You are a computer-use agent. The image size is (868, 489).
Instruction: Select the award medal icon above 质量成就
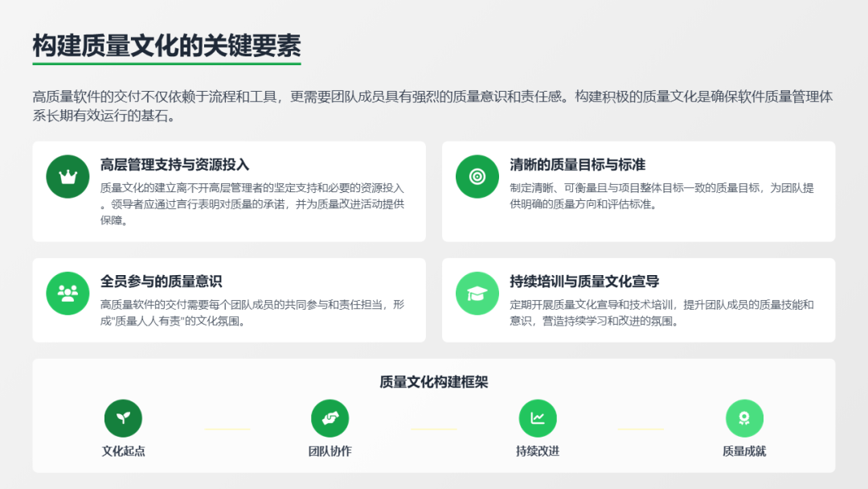(x=744, y=418)
